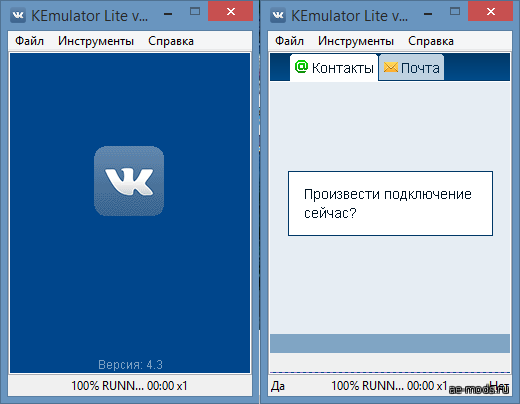
Task: Open Справка menu in the right window
Action: [431, 41]
